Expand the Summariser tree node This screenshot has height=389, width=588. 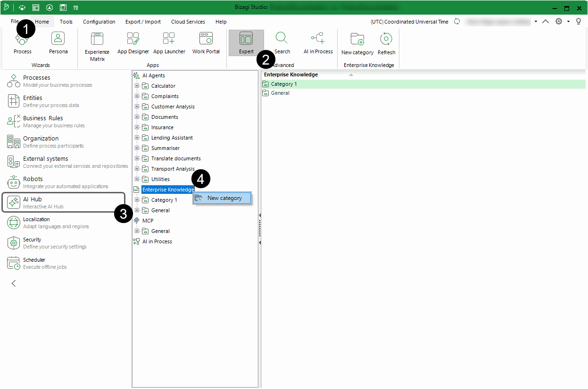click(137, 148)
